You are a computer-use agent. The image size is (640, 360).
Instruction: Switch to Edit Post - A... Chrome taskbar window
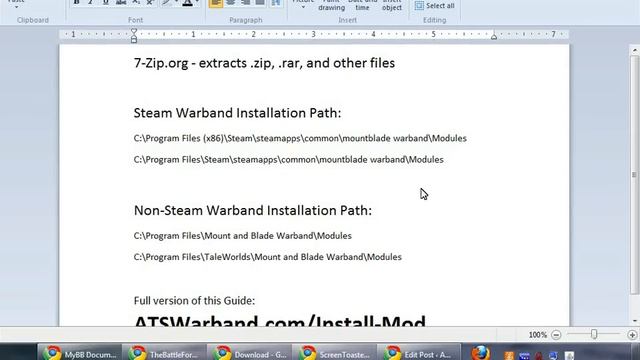click(419, 353)
